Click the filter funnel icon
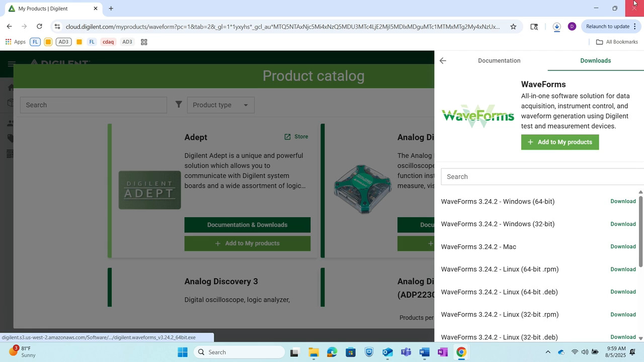644x362 pixels. [x=179, y=105]
